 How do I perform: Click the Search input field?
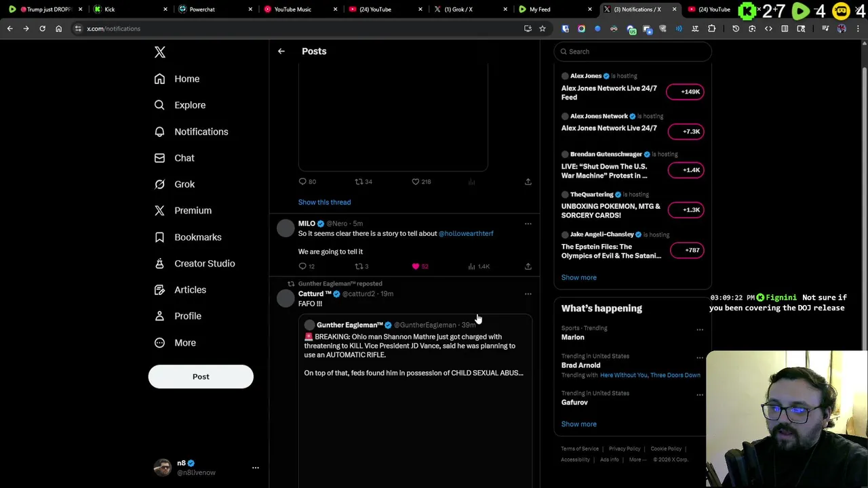point(632,52)
